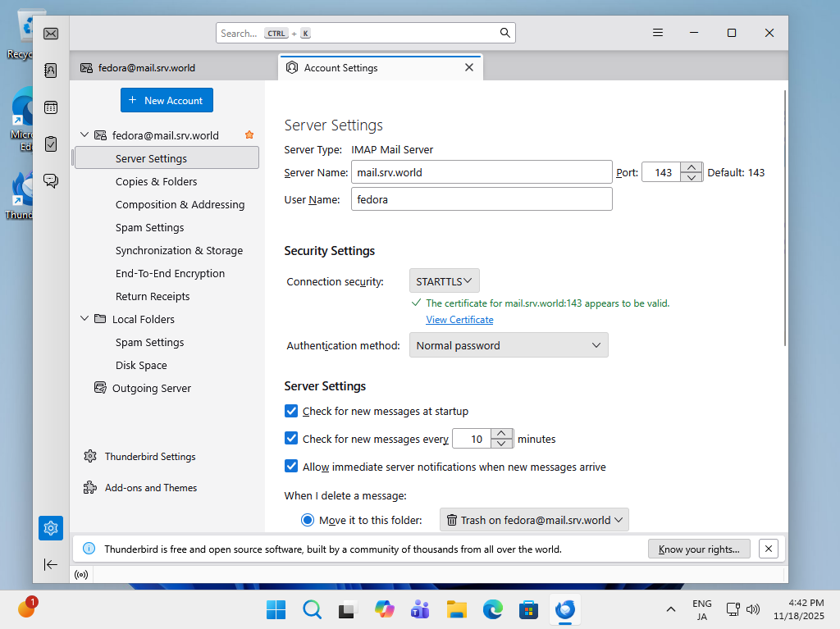Switch to the fedora@mail.srv.world tab
The image size is (840, 629).
click(x=148, y=68)
